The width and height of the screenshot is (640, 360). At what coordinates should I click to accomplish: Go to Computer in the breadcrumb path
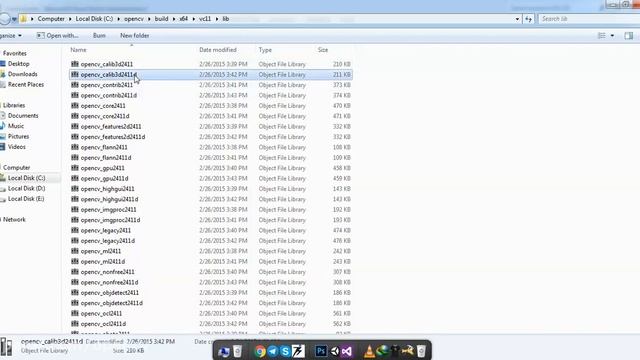[x=51, y=19]
